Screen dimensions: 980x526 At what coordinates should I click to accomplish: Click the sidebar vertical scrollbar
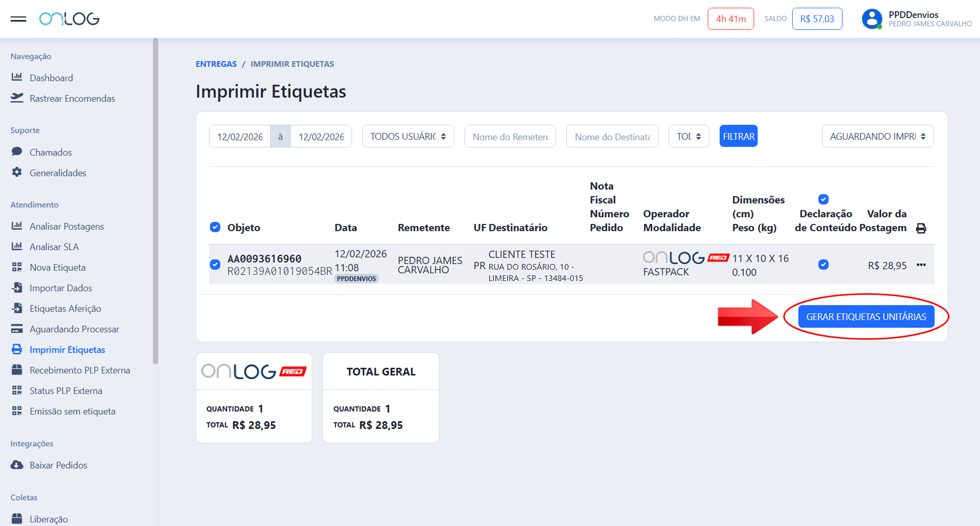pos(155,201)
